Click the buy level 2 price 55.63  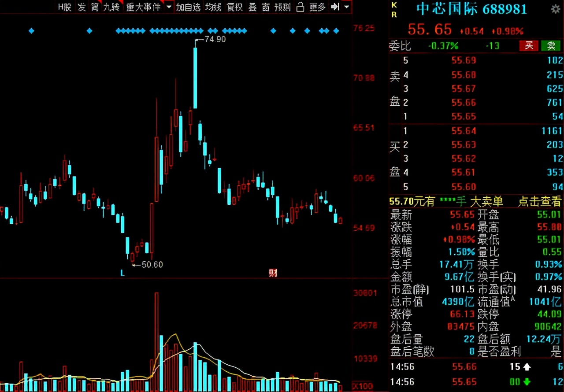pos(464,144)
